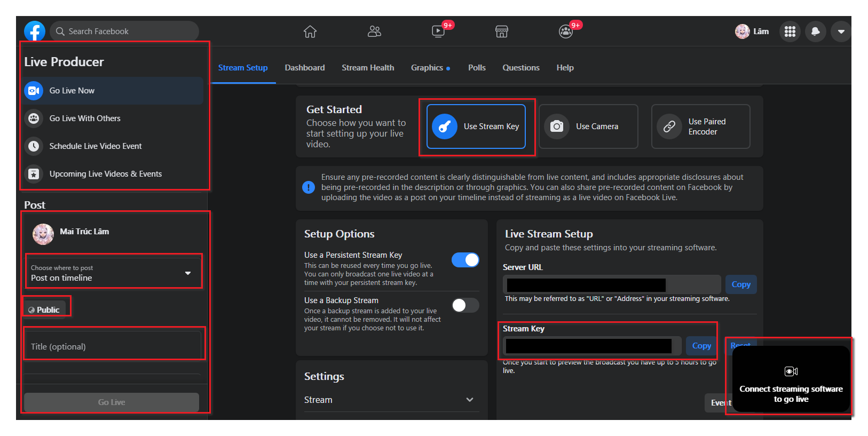The width and height of the screenshot is (868, 436).
Task: Click the search magnifier icon
Action: pos(60,31)
